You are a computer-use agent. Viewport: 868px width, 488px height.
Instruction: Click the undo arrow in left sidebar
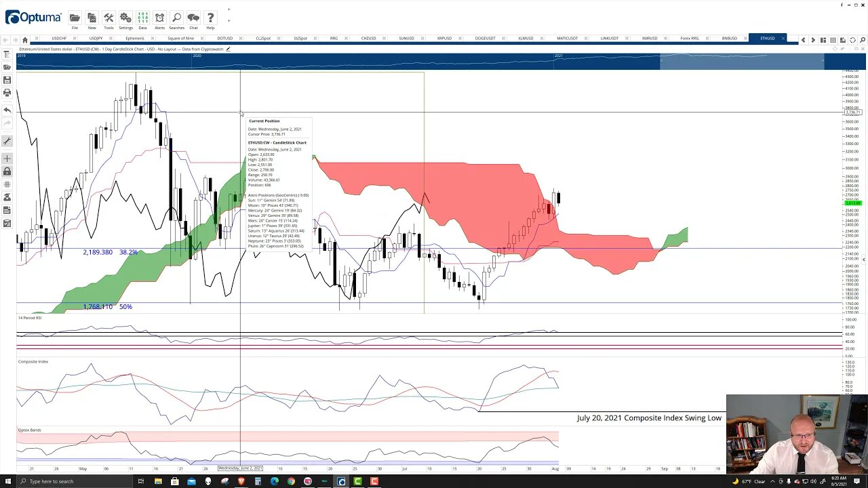pos(7,110)
